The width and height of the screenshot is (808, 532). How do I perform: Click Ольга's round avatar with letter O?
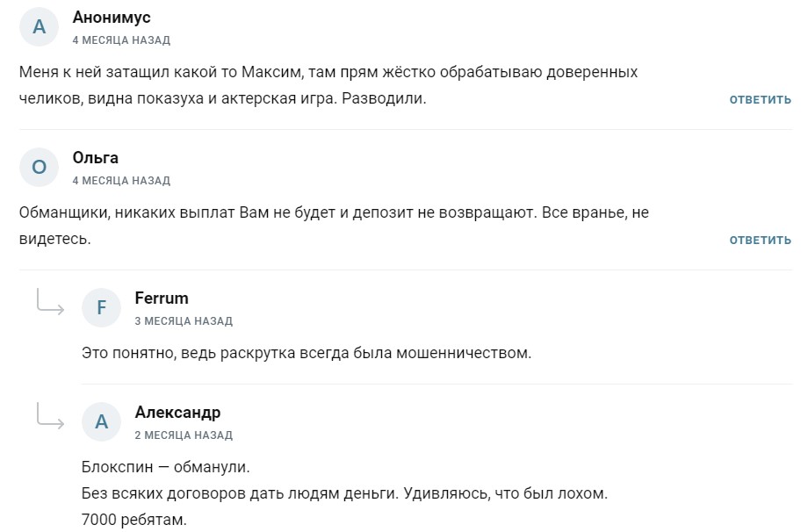tap(39, 168)
